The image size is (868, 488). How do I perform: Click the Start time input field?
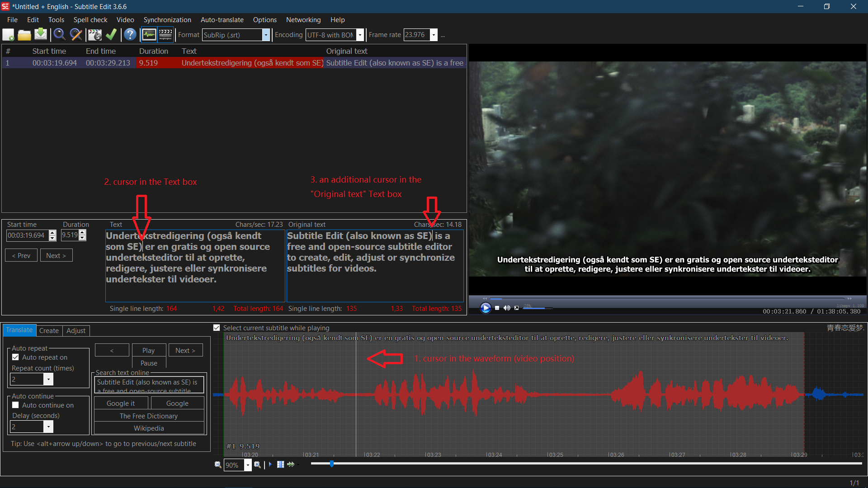[27, 235]
